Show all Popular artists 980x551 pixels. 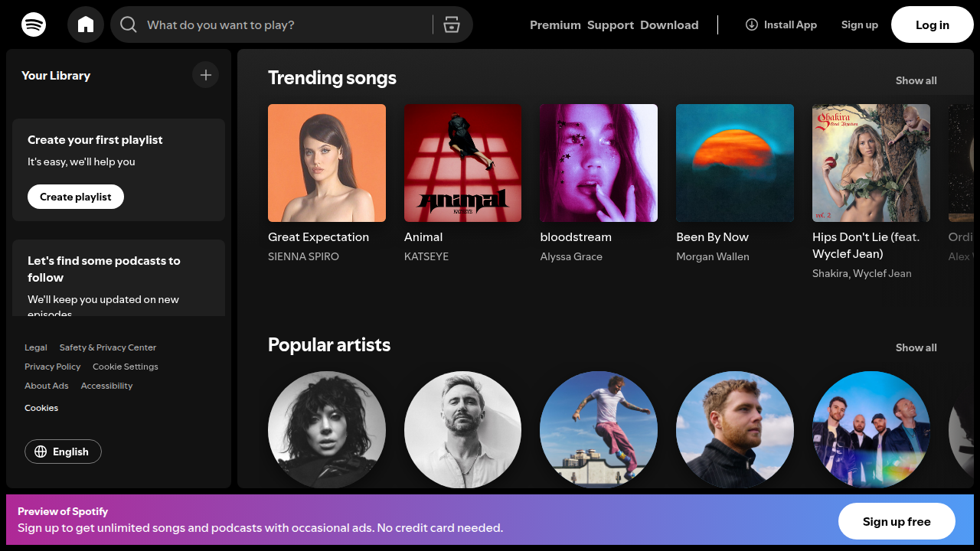point(916,347)
